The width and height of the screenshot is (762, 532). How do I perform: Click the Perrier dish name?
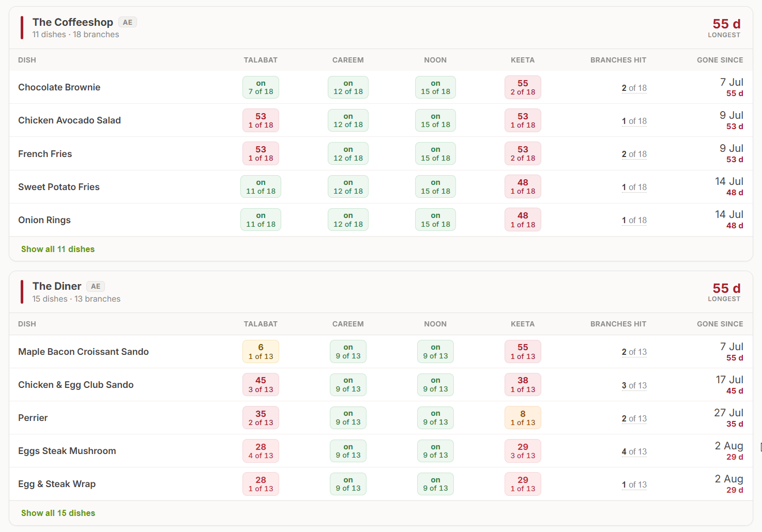point(33,418)
